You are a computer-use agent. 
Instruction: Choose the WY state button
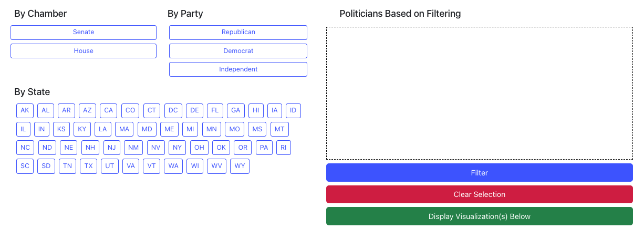(240, 166)
